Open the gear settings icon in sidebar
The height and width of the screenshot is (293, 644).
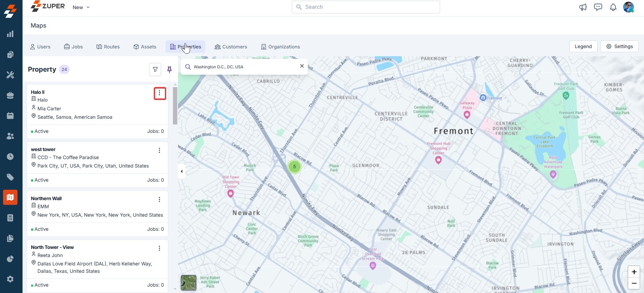point(10,279)
